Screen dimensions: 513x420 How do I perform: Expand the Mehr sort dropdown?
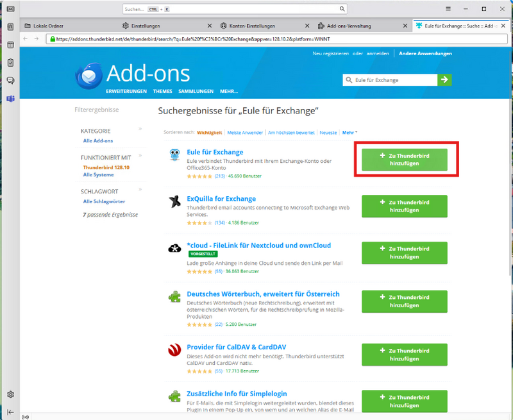tap(349, 133)
